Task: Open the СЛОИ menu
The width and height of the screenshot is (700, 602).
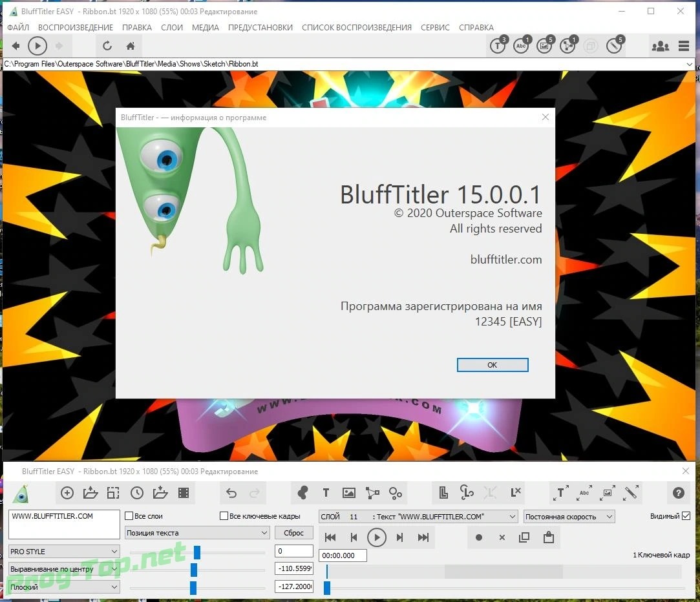Action: pos(172,27)
